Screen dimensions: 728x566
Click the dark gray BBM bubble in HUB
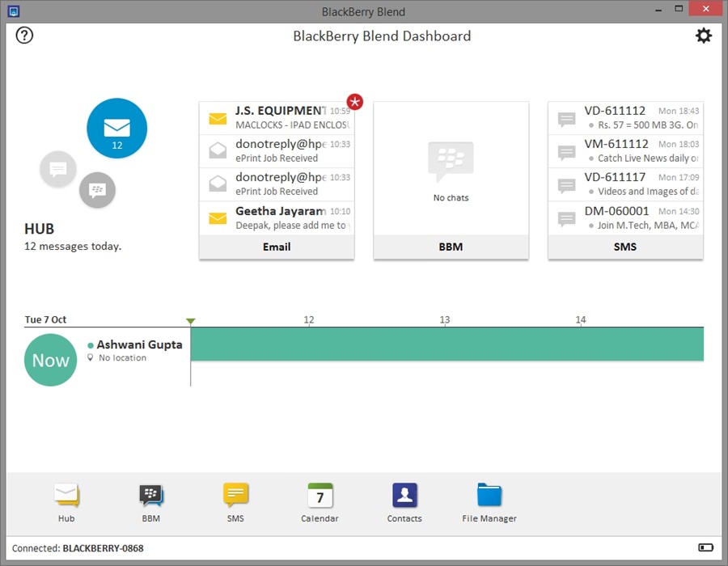[98, 190]
